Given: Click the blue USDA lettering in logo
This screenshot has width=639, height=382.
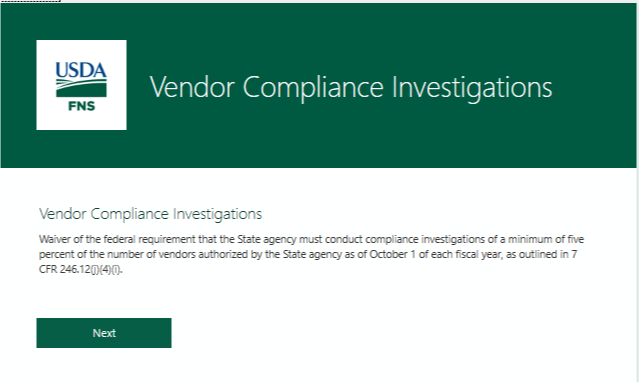Looking at the screenshot, I should coord(81,71).
